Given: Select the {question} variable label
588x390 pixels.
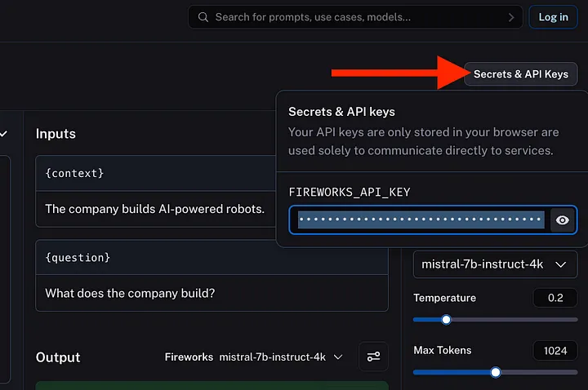Looking at the screenshot, I should tap(78, 258).
